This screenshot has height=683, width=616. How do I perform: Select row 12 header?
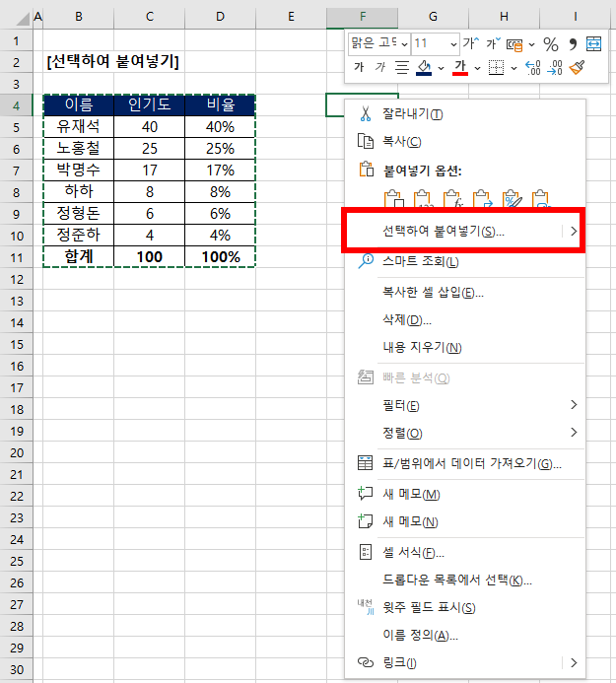point(16,279)
